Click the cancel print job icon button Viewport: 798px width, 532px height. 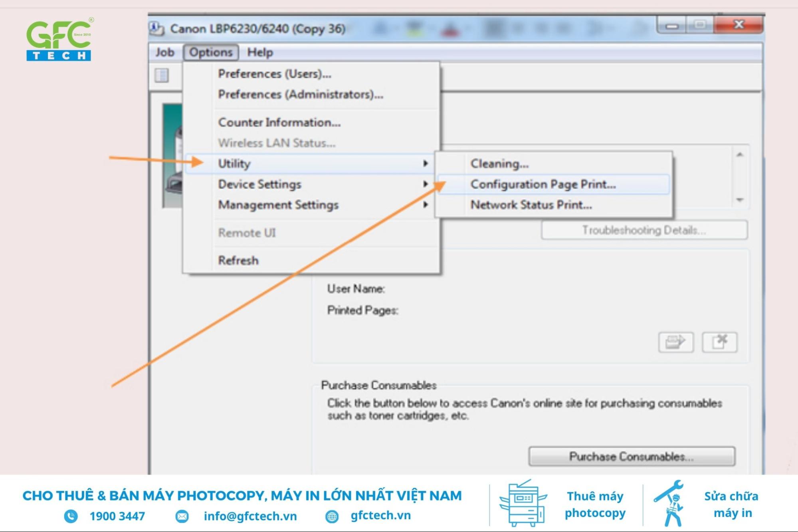[719, 342]
